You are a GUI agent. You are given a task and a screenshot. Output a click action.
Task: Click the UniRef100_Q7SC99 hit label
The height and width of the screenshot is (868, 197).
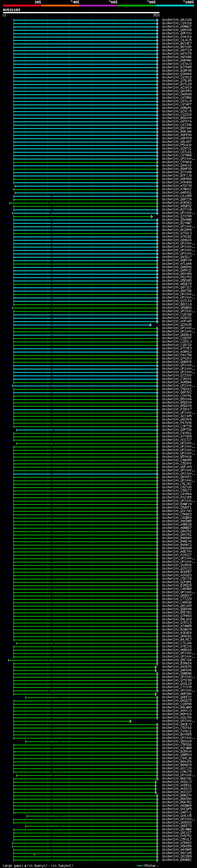coord(177,680)
